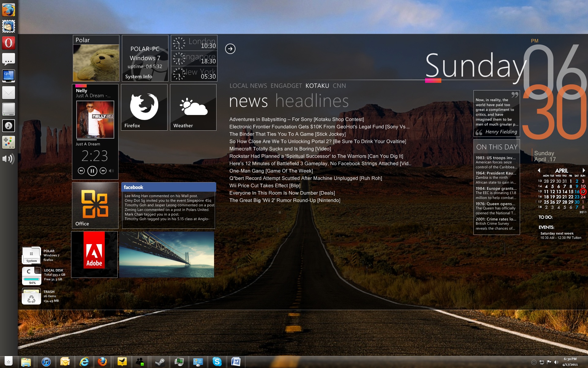Open iTunes from the taskbar
The image size is (588, 368).
(x=46, y=362)
